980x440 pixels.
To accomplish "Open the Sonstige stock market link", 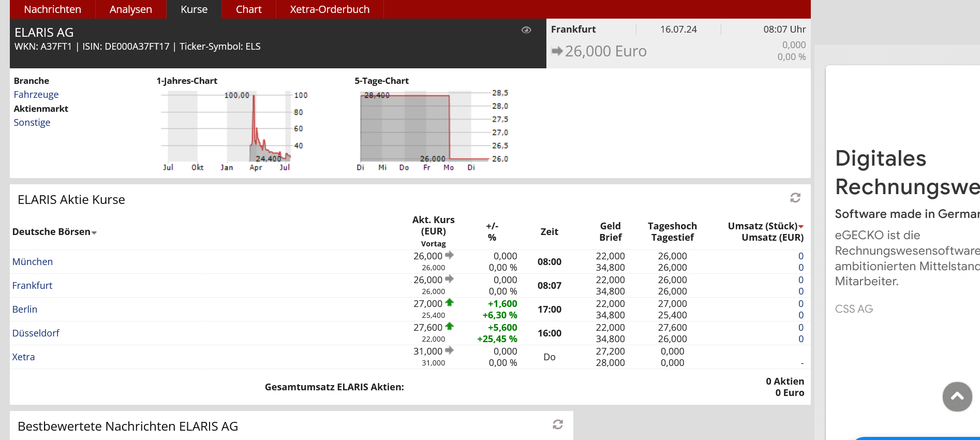I will (x=32, y=123).
